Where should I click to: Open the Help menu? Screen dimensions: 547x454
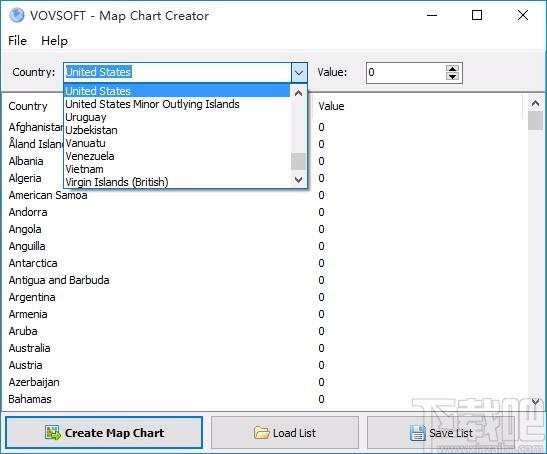(x=54, y=41)
